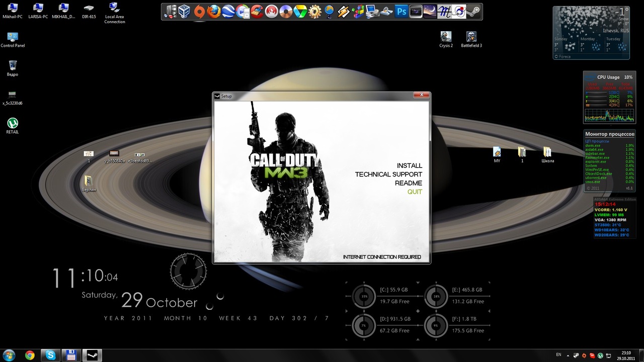This screenshot has height=362, width=644.
Task: Click the AIDA64 sensor gadget
Action: 614,217
